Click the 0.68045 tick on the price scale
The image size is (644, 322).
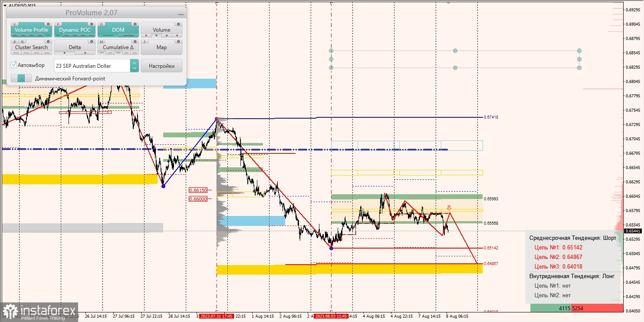(x=633, y=81)
